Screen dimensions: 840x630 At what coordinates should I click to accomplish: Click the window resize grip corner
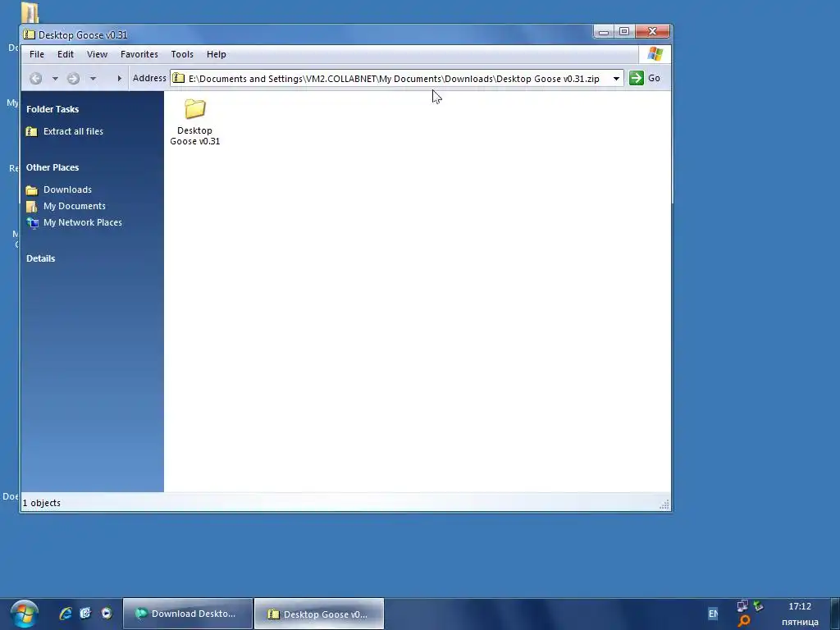click(664, 504)
